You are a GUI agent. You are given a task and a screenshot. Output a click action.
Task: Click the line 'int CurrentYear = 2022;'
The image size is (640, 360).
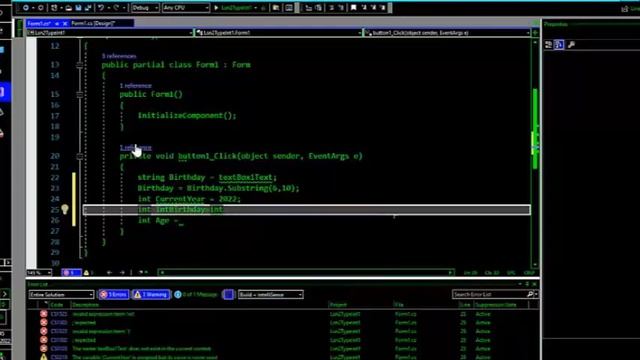tap(189, 199)
